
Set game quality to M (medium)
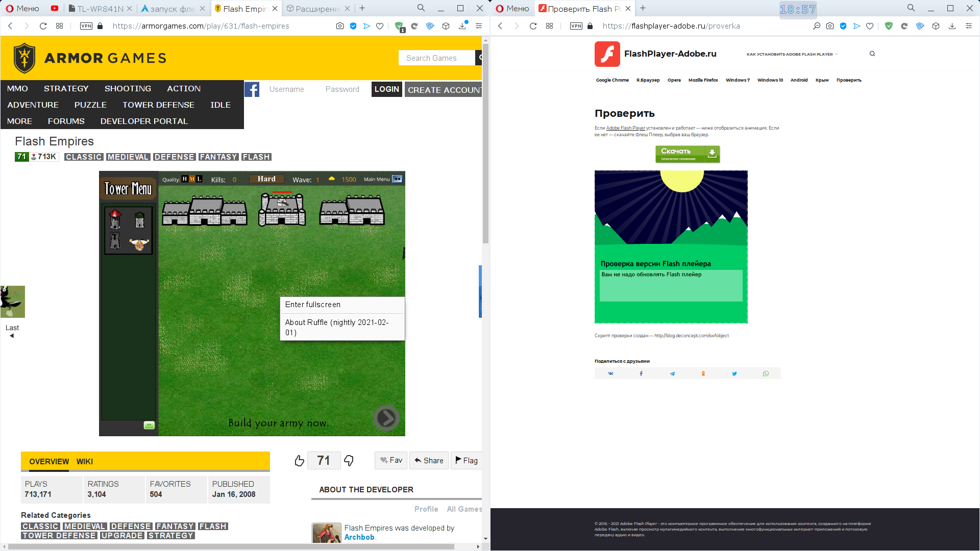[x=192, y=179]
